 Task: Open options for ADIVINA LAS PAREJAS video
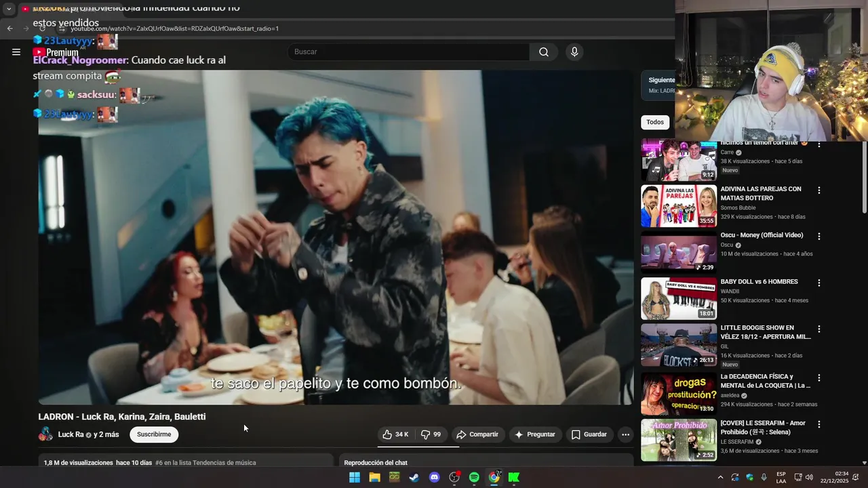click(818, 190)
